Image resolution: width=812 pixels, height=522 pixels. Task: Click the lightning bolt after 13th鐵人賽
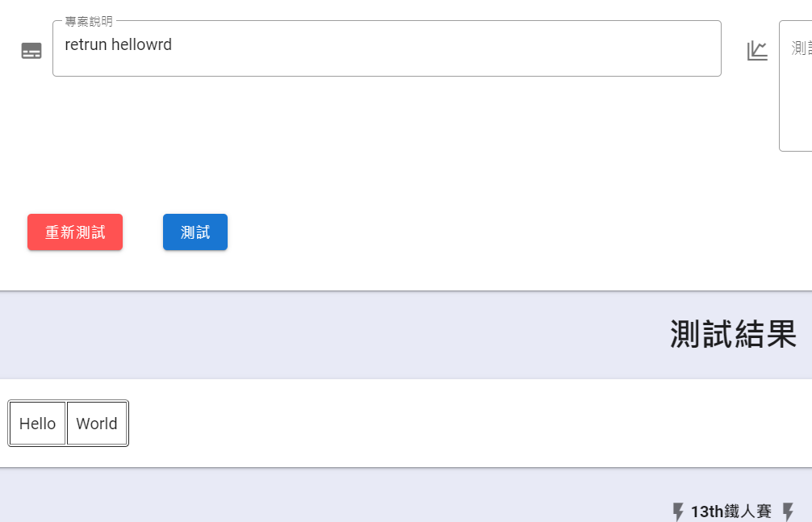coord(788,512)
